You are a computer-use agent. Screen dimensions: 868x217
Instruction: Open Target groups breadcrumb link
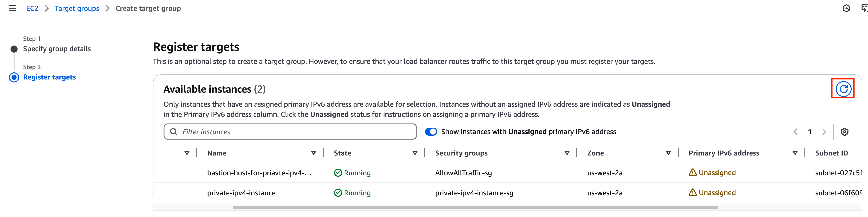point(77,9)
